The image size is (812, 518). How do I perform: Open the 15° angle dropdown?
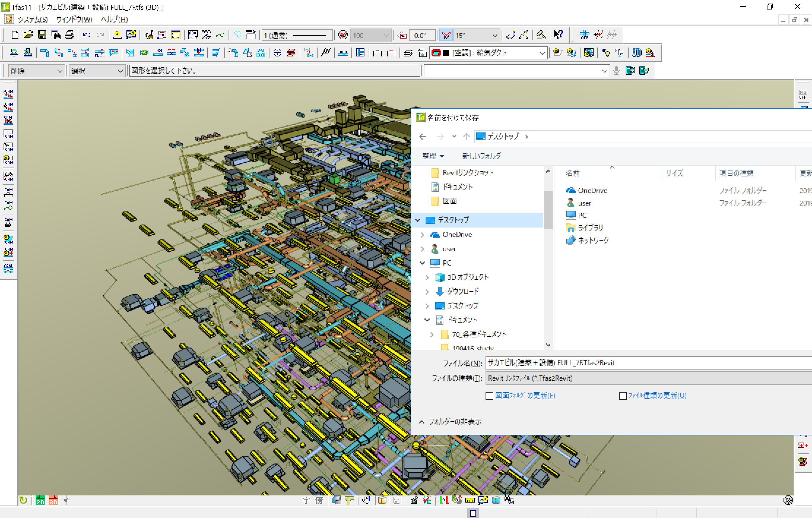coord(494,35)
